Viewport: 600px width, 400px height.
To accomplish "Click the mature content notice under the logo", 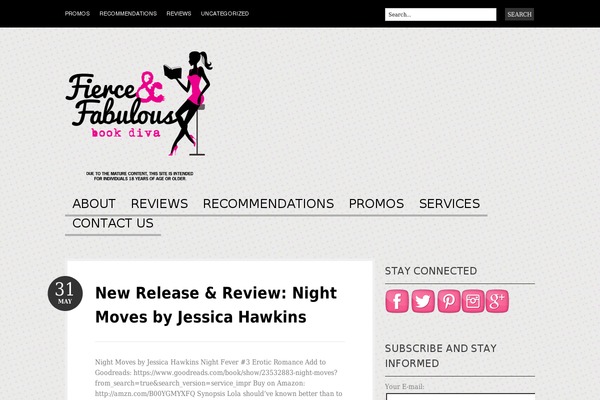I will pos(140,176).
